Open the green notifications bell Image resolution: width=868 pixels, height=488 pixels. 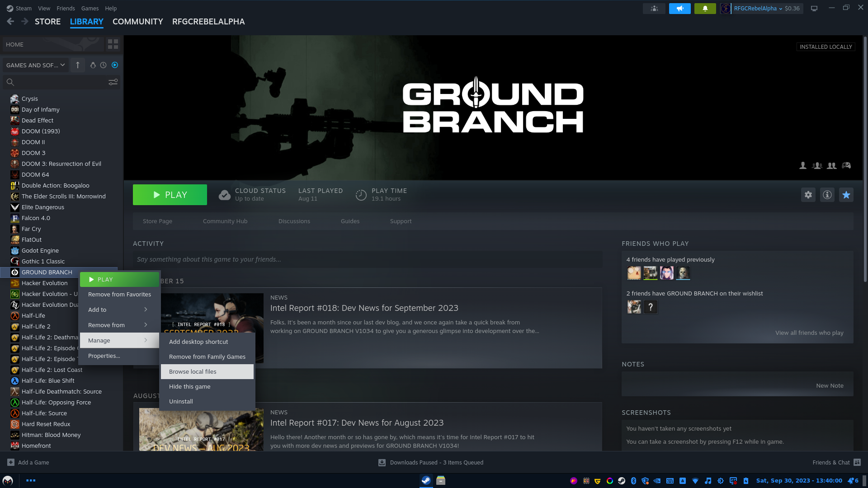coord(705,8)
